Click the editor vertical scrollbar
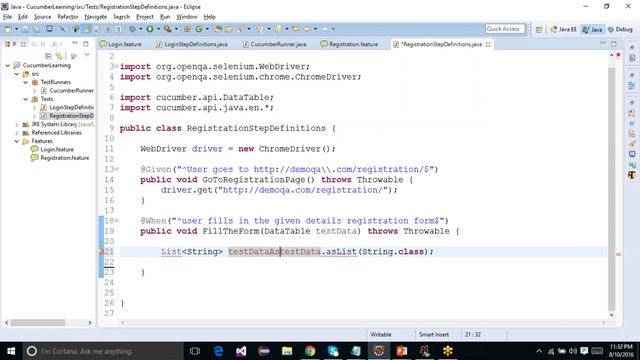This screenshot has width=640, height=360. click(611, 188)
